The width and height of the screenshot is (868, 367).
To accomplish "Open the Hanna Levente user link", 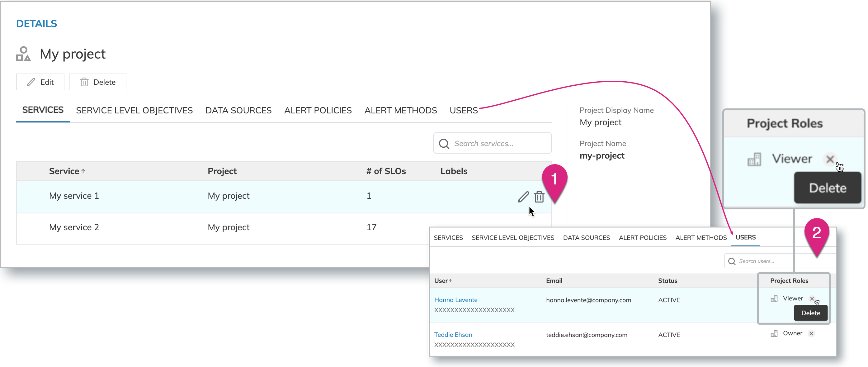I will tap(455, 300).
